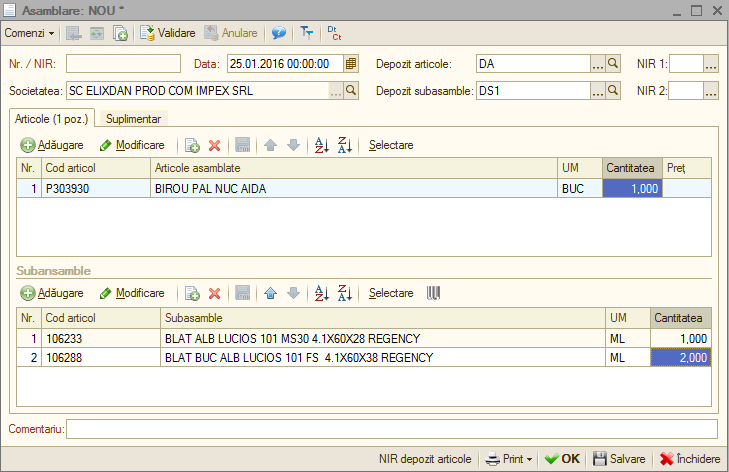Viewport: 729px width, 472px height.
Task: Click move down arrow in articles toolbar
Action: coord(293,146)
